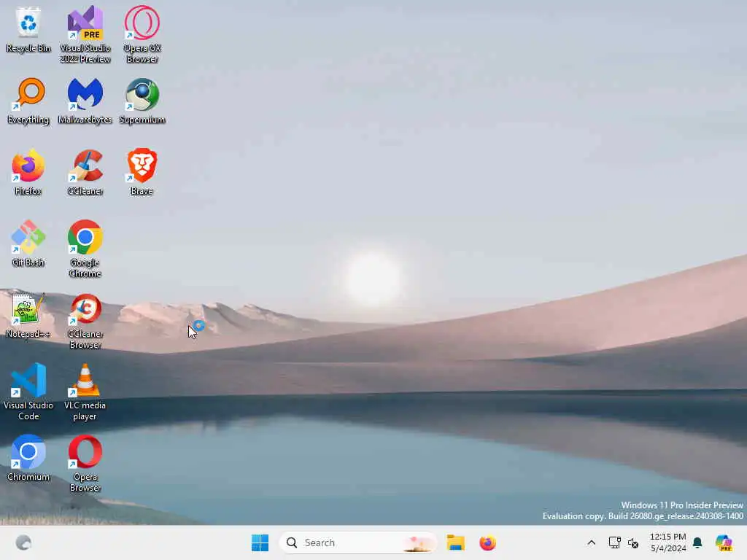Select the Firefox desktop shortcut

click(x=28, y=172)
